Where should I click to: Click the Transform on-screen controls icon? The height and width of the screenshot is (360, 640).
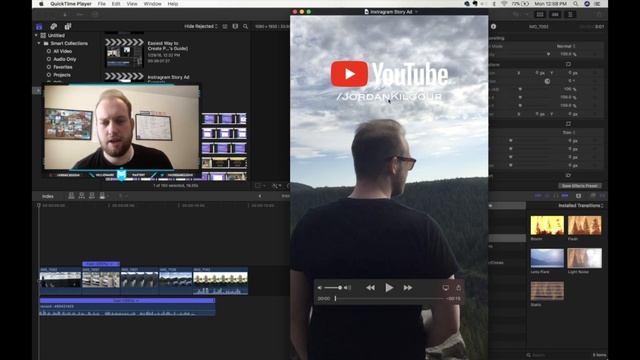[568, 64]
